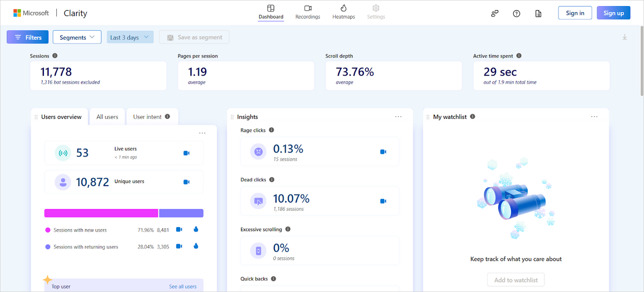Image resolution: width=644 pixels, height=292 pixels.
Task: Click the Filters button
Action: (28, 37)
